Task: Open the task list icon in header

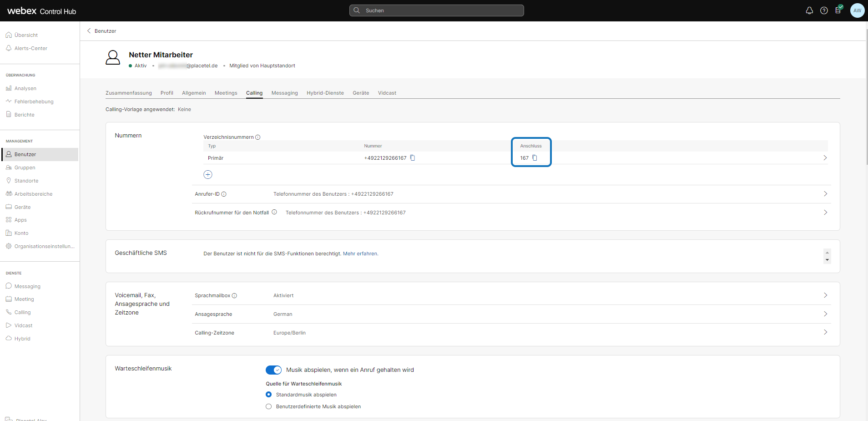Action: (x=838, y=10)
